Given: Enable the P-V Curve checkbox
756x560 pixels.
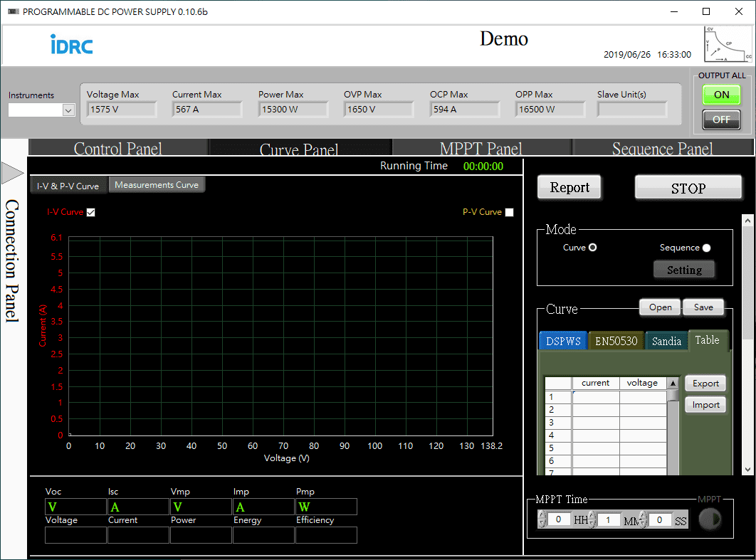Looking at the screenshot, I should 508,212.
